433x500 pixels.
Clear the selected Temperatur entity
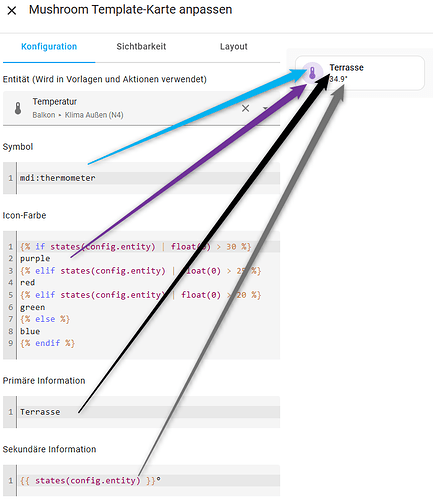pos(245,108)
